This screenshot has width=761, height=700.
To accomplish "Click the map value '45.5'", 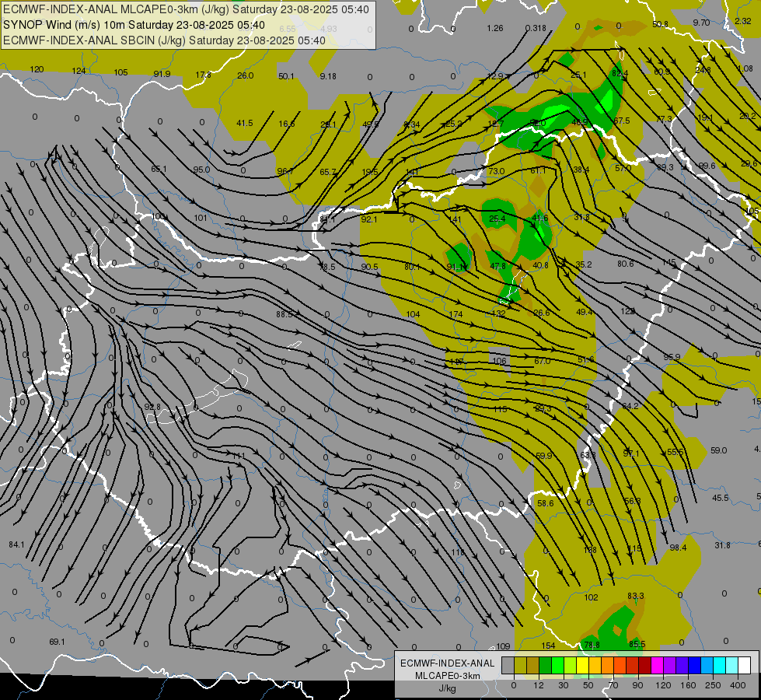I will tap(721, 498).
